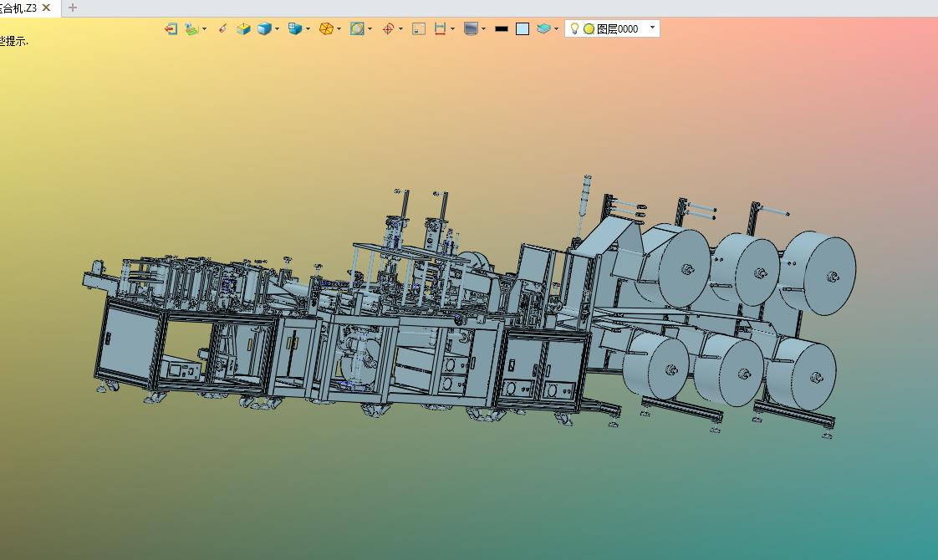
Task: Click the red dimension bracket icon
Action: coord(440,28)
